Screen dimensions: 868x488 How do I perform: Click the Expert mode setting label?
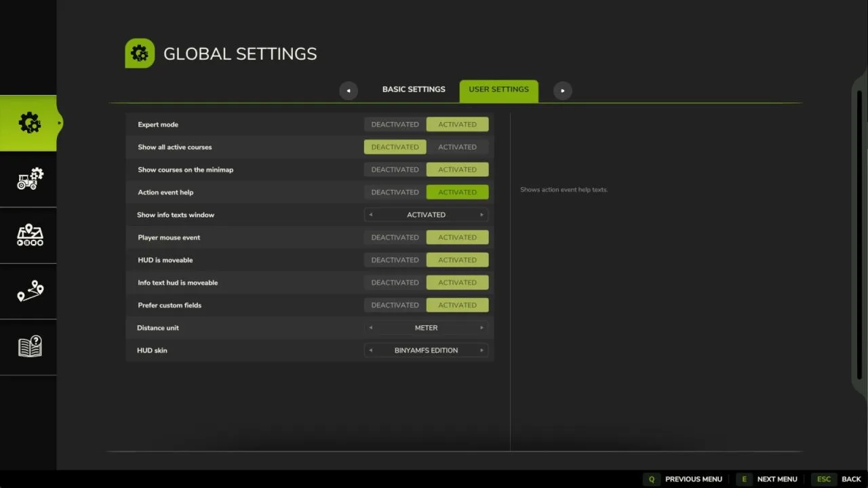click(158, 125)
